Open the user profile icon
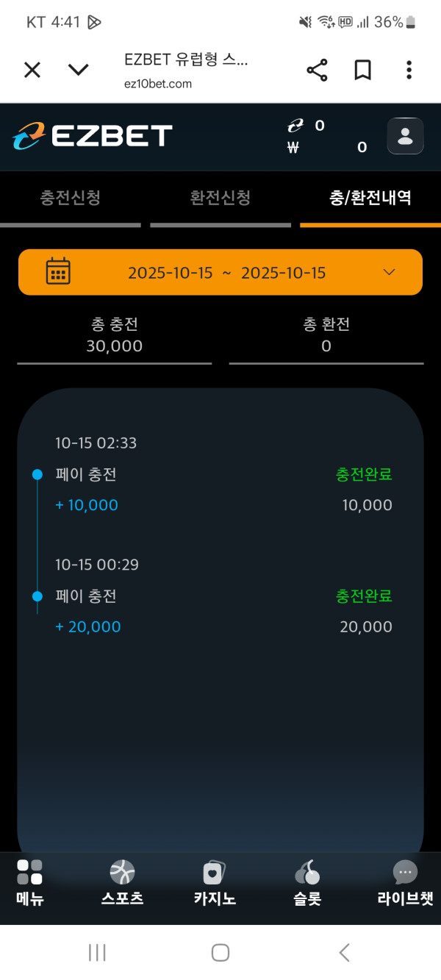 click(x=405, y=136)
